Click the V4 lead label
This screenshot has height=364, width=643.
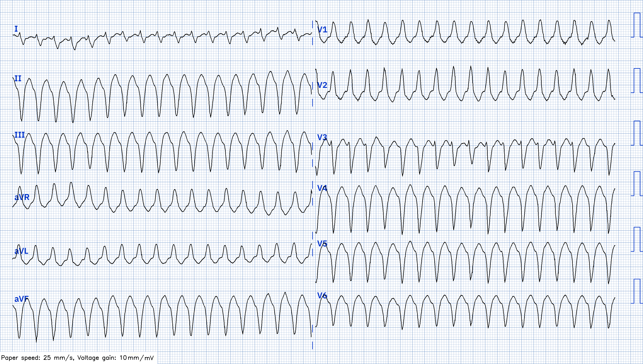click(322, 188)
